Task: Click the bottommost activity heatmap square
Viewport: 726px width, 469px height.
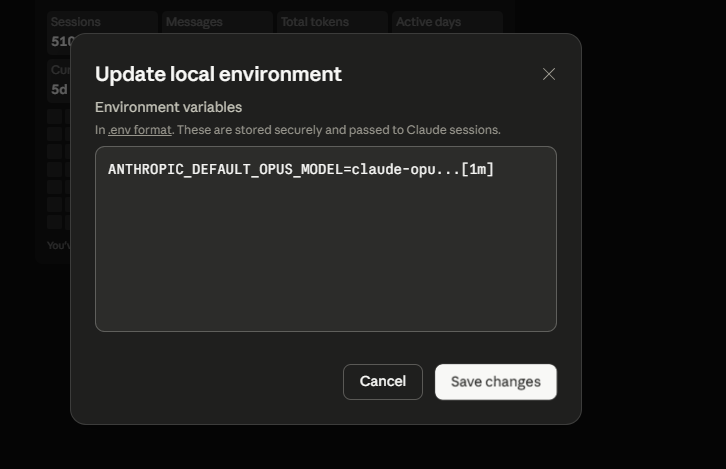Action: (55, 222)
